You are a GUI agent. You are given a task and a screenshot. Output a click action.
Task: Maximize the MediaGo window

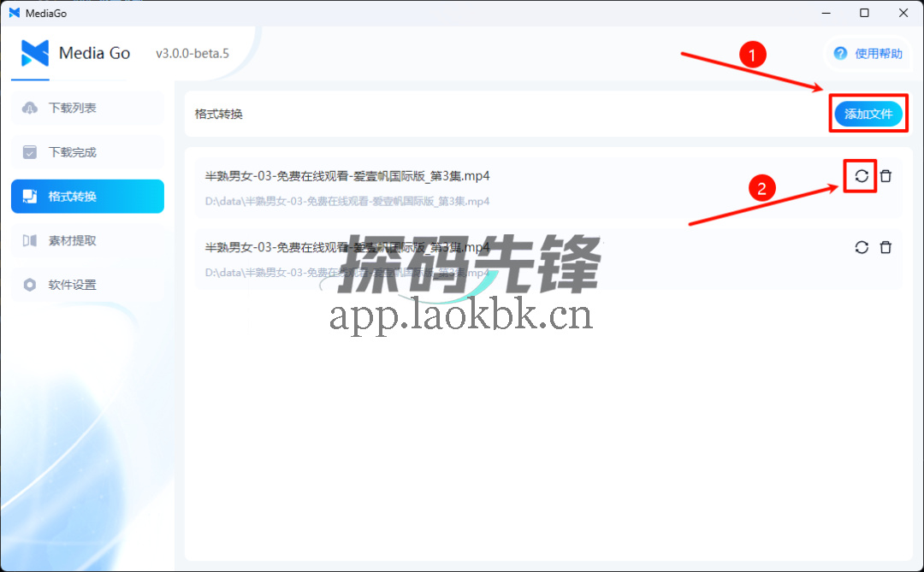click(864, 13)
